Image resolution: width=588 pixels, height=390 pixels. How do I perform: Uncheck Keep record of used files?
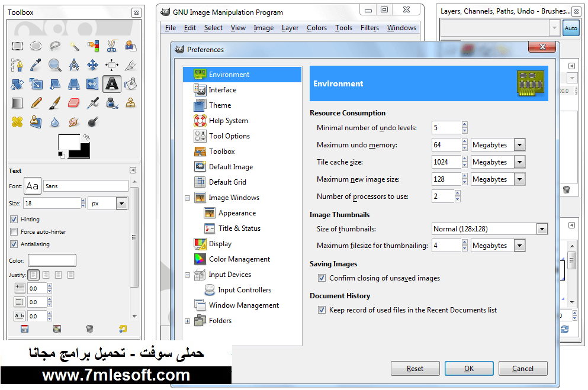click(322, 310)
